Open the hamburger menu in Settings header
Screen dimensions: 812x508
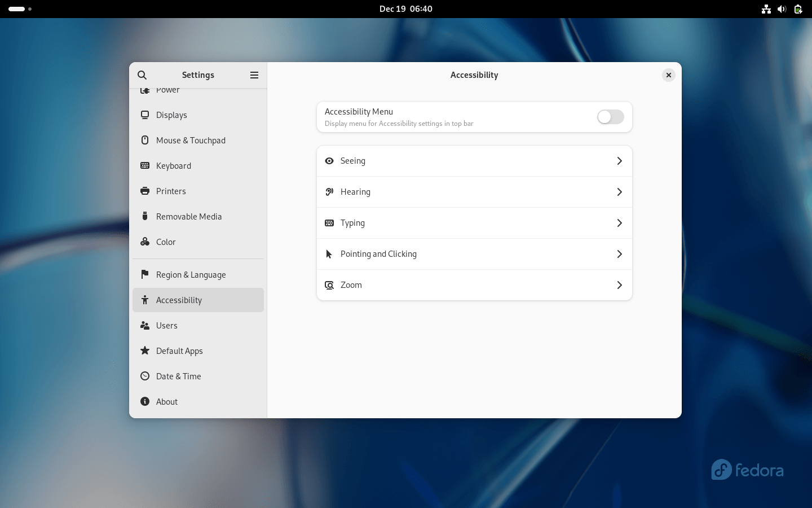click(x=254, y=75)
